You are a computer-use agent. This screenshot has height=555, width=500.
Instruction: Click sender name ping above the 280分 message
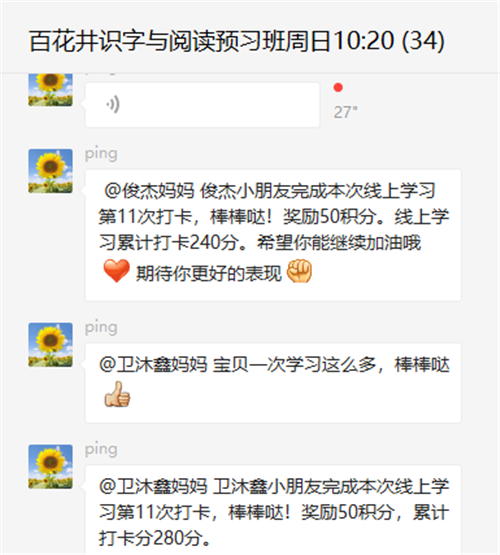click(101, 450)
